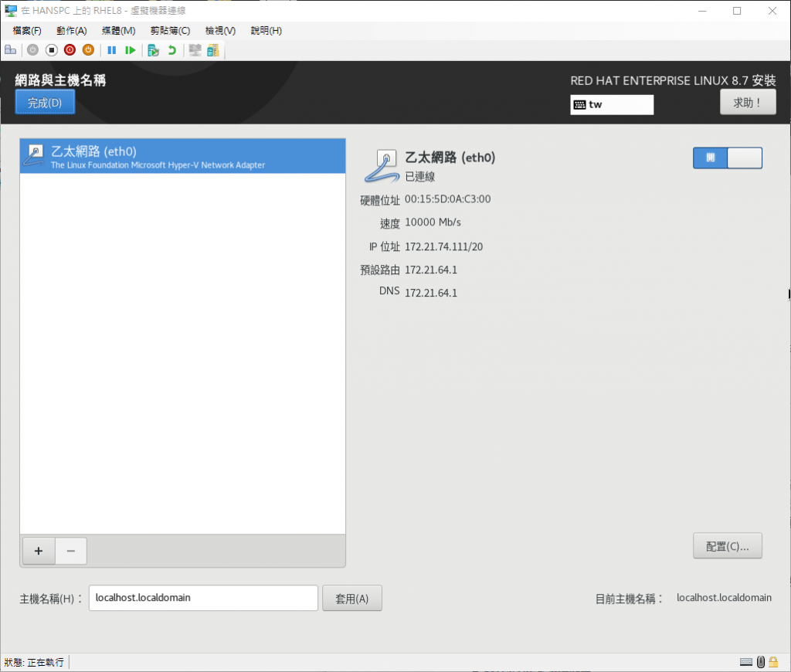Click the Hyper-V window title icon
The height and width of the screenshot is (672, 791).
click(x=11, y=11)
